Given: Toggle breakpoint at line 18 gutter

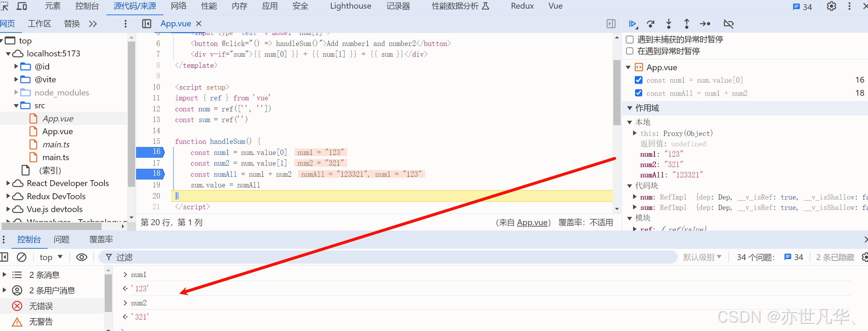Looking at the screenshot, I should pyautogui.click(x=150, y=174).
